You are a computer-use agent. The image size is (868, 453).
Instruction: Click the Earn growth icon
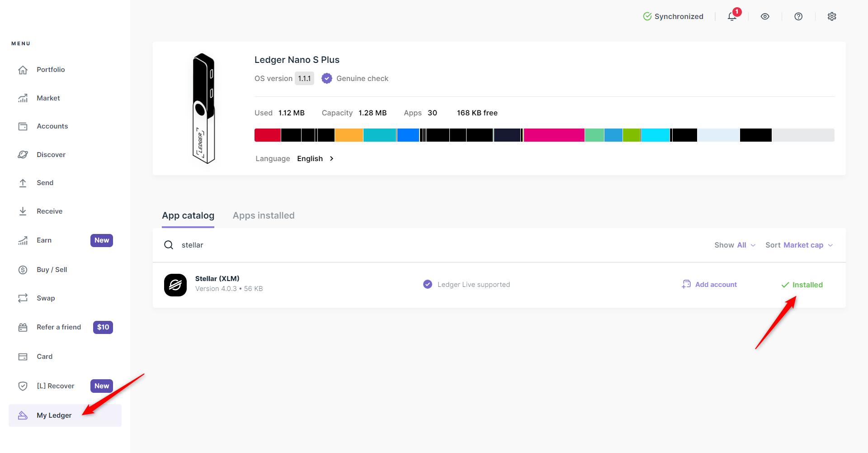tap(23, 240)
